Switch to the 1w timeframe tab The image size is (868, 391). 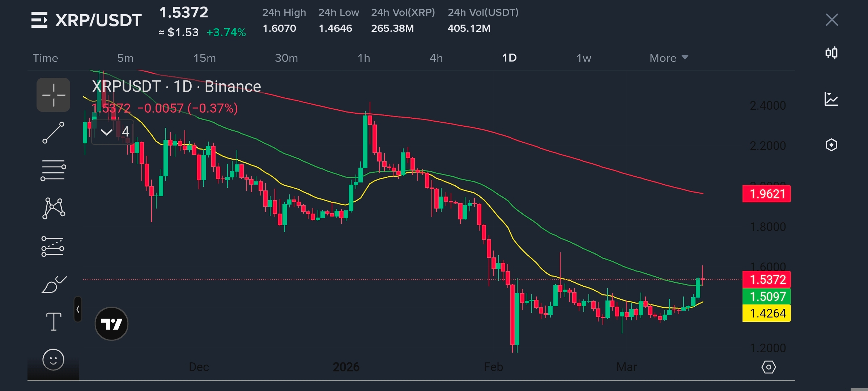[584, 58]
